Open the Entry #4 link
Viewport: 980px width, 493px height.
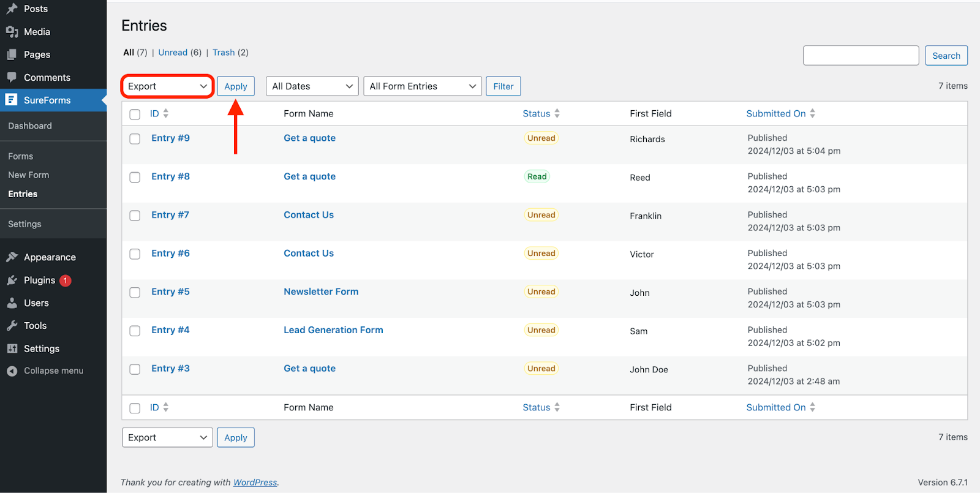170,330
